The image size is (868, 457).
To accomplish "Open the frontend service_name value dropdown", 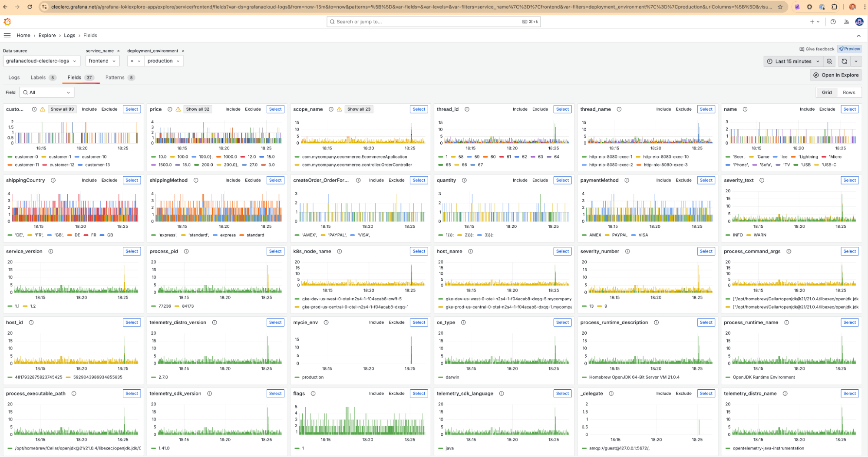I will [102, 61].
